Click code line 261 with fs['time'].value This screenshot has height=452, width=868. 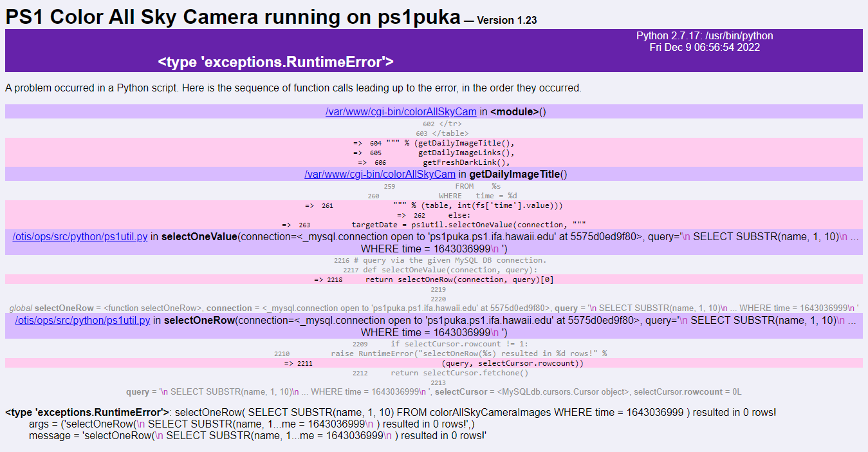click(x=434, y=205)
